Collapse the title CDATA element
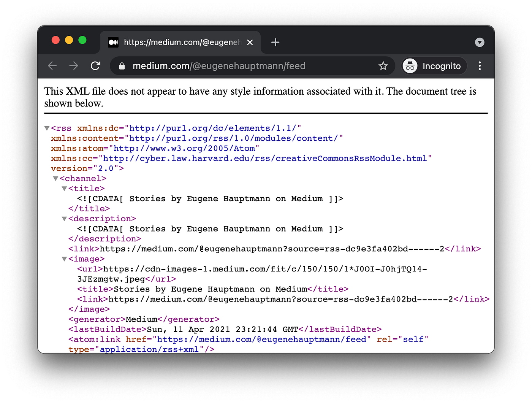 [64, 188]
